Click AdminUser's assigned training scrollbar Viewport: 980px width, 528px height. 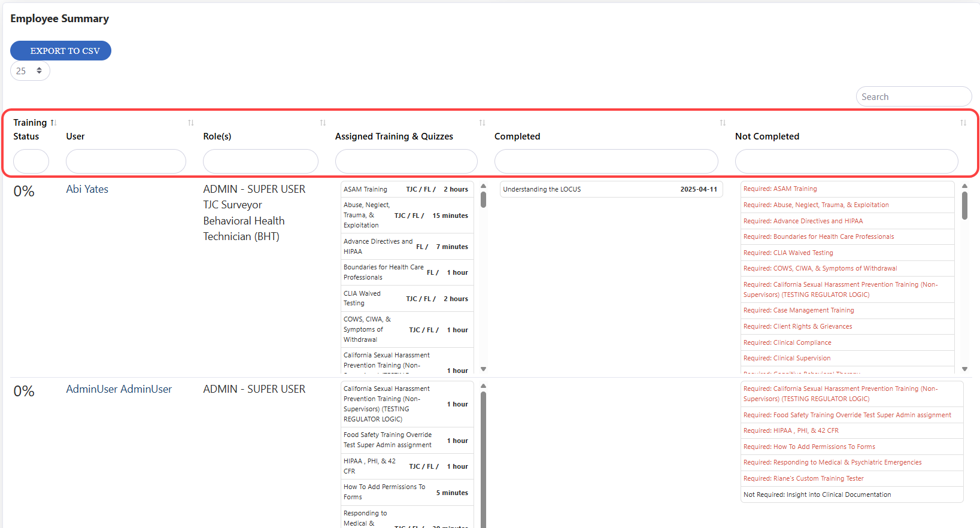pos(483,455)
